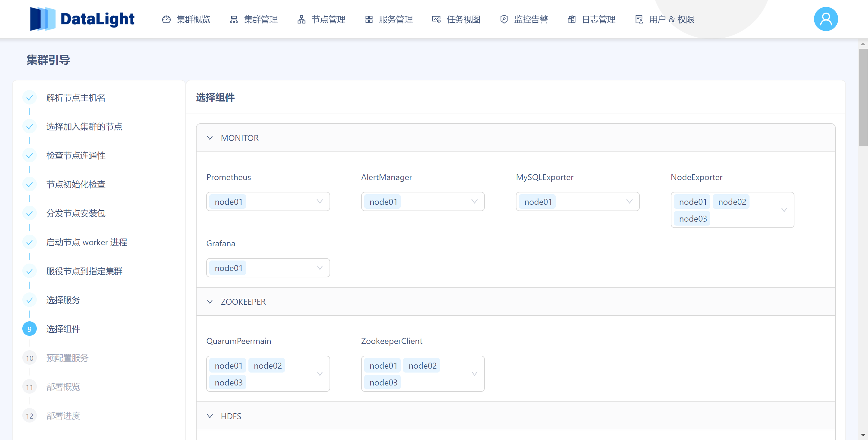Click node03 tag in NodeExporter field
This screenshot has width=868, height=440.
click(692, 218)
